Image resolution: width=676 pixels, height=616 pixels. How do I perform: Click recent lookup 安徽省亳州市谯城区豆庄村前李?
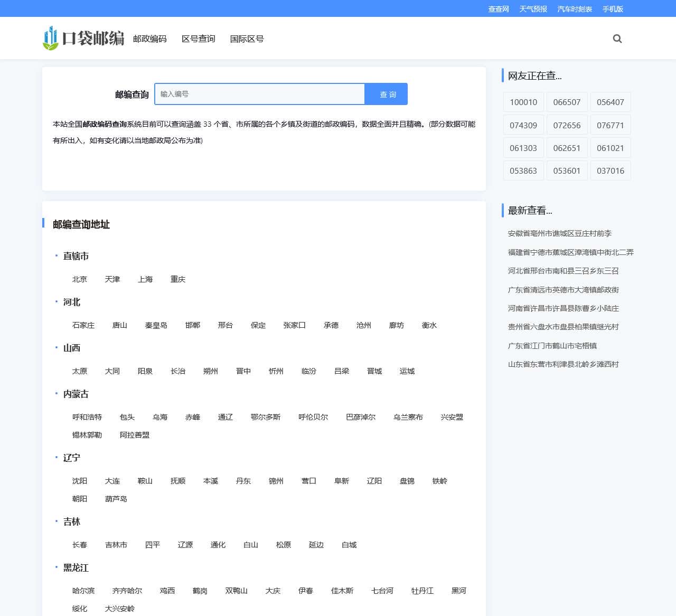[559, 233]
